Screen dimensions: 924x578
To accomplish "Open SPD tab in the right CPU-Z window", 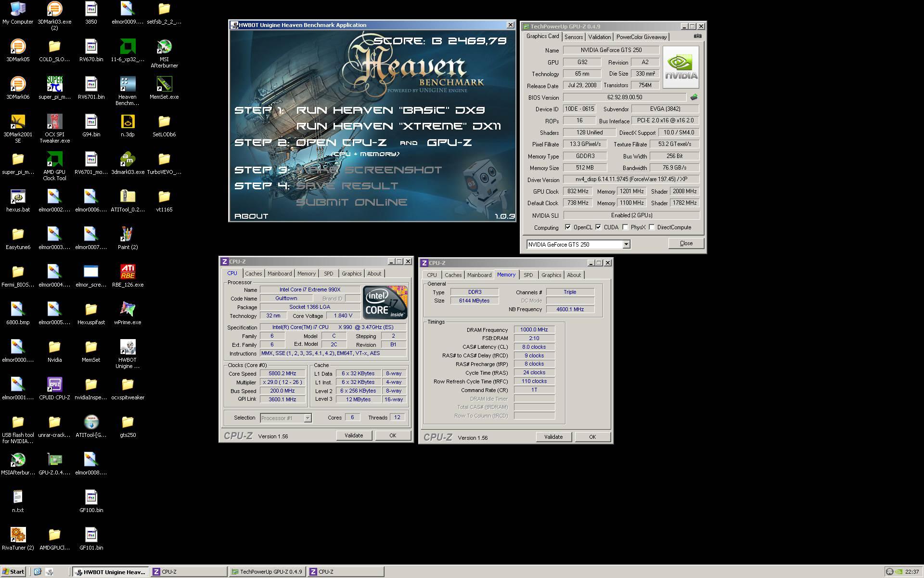I will click(x=528, y=275).
